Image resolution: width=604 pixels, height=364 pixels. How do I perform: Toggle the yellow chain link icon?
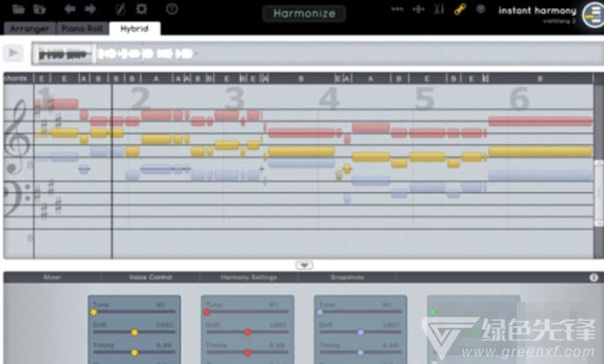[x=460, y=9]
